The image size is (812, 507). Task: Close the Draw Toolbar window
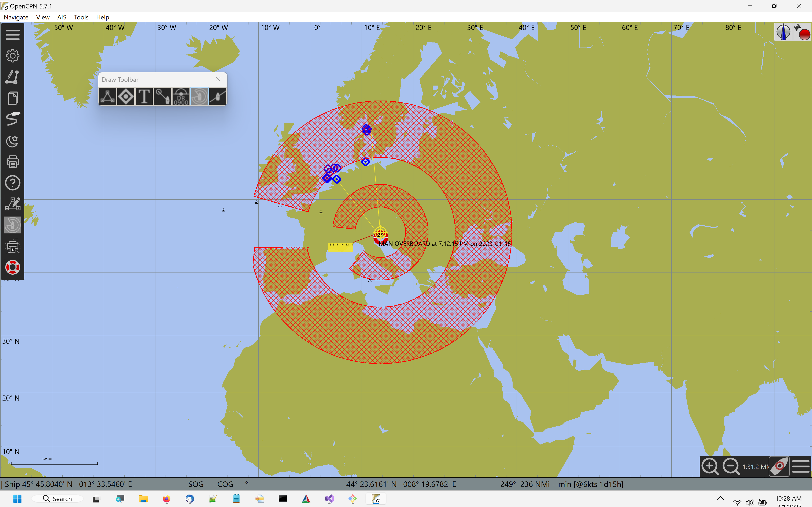click(x=218, y=79)
